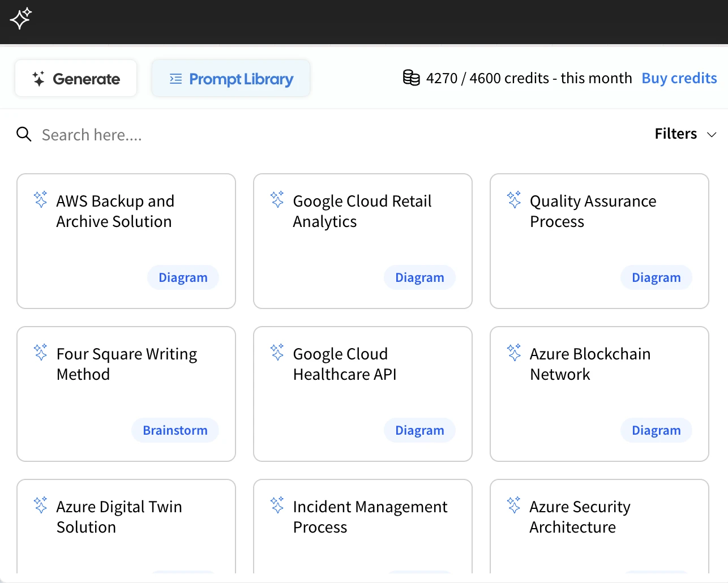Click the Brainstorm tag on Four Square Writing Method
The height and width of the screenshot is (583, 728).
[175, 430]
